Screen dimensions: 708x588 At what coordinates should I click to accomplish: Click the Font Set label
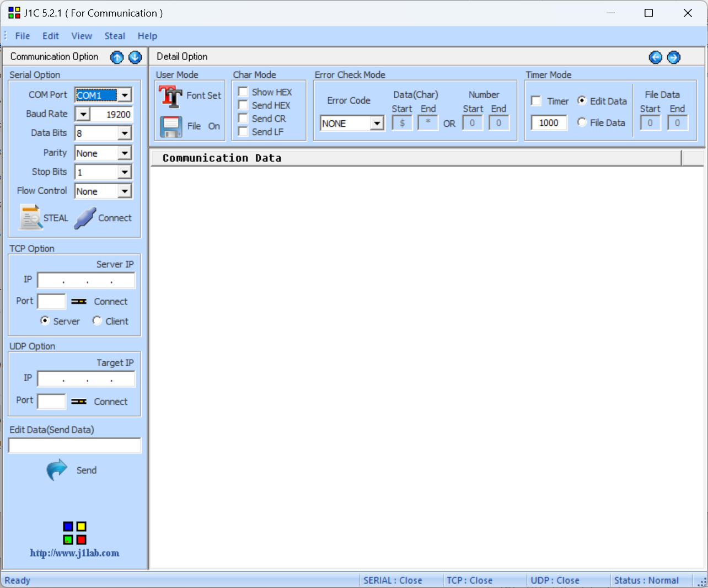click(203, 95)
